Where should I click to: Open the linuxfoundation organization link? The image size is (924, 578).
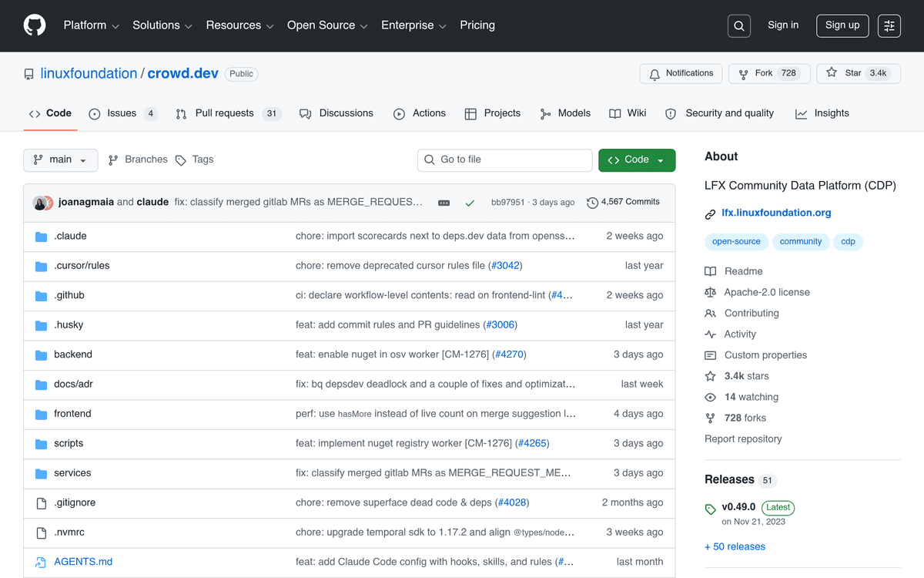89,74
